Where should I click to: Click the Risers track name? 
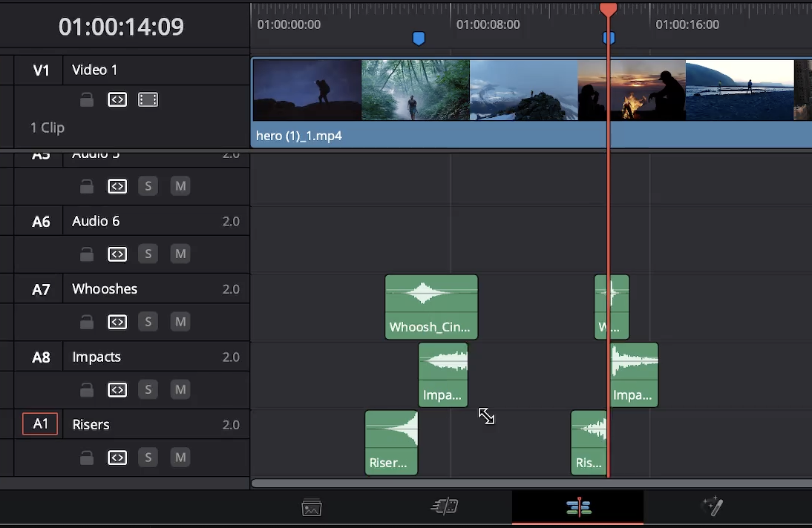[91, 424]
